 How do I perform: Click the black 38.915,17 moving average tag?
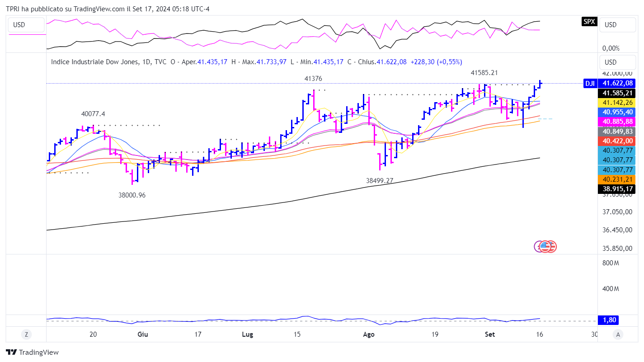616,189
